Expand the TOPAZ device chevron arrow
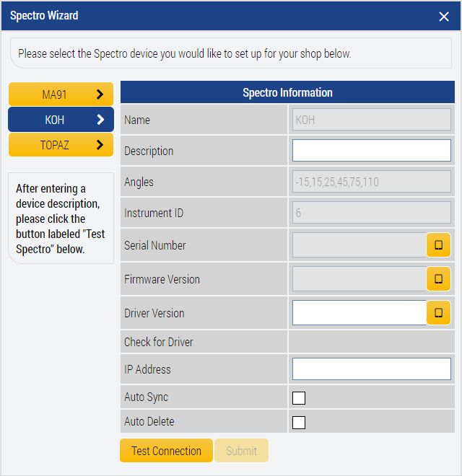This screenshot has height=476, width=462. click(100, 145)
